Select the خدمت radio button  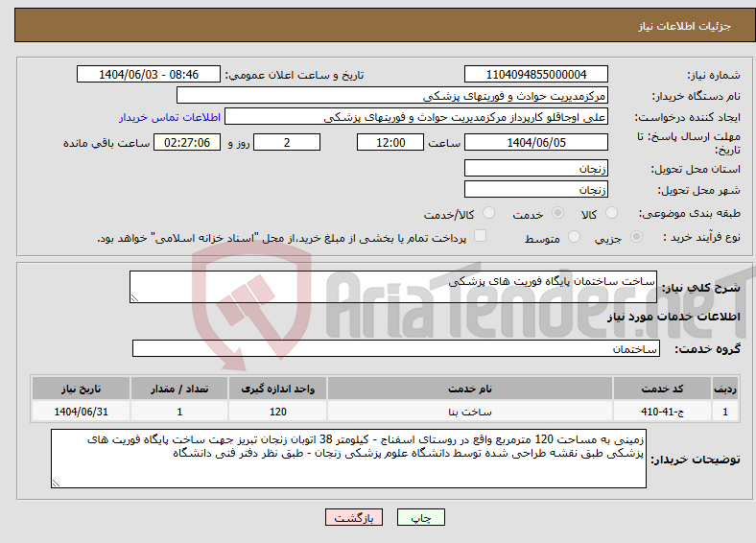coord(557,213)
